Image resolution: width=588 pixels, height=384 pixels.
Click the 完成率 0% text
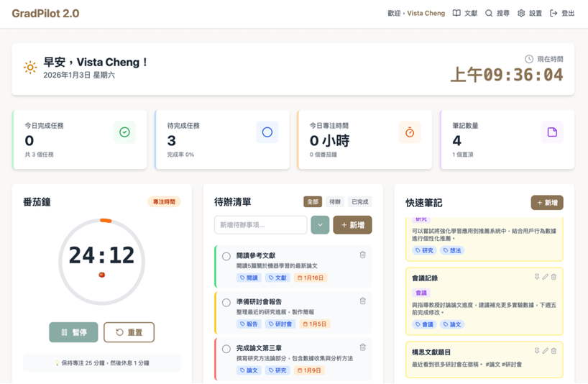[180, 155]
